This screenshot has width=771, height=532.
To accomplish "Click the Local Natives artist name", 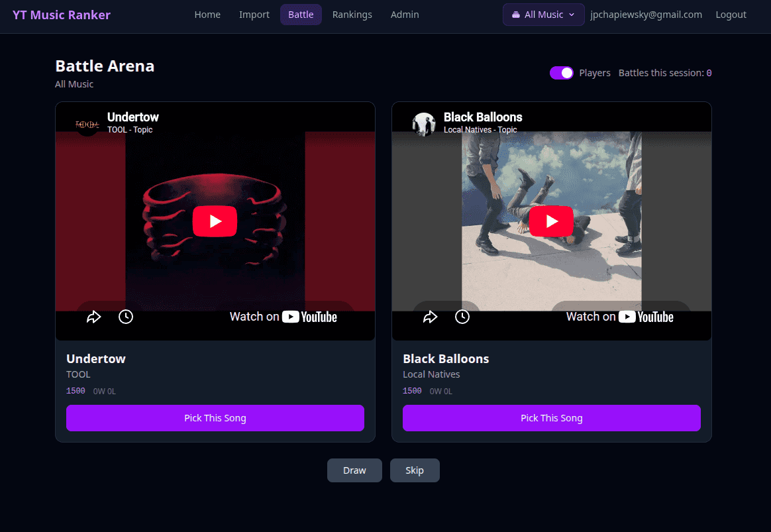I will coord(431,374).
